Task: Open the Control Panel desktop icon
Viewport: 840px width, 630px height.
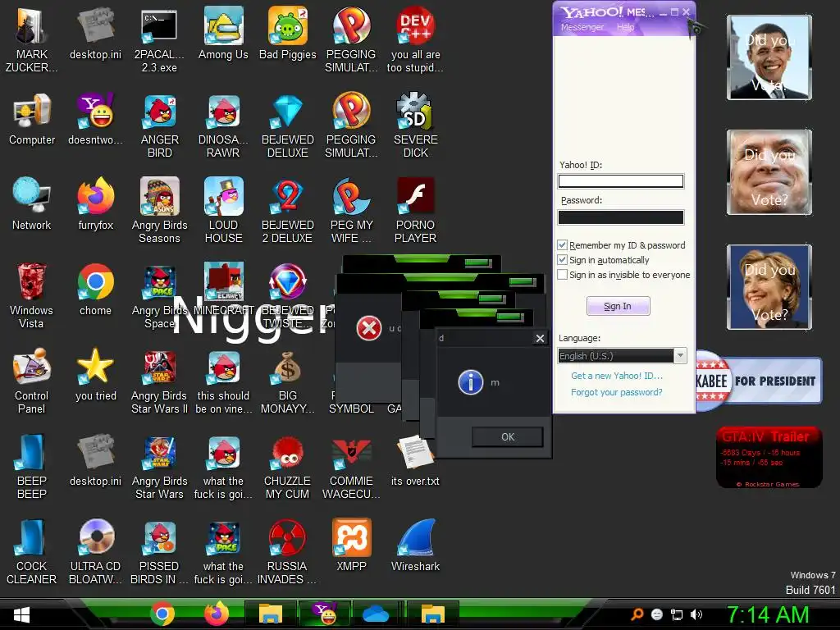Action: coord(32,381)
